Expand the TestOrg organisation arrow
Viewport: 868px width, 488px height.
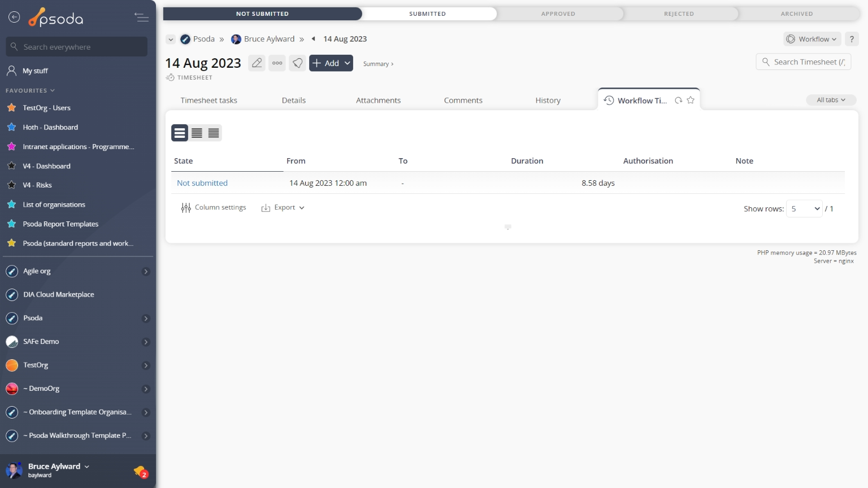pyautogui.click(x=146, y=365)
